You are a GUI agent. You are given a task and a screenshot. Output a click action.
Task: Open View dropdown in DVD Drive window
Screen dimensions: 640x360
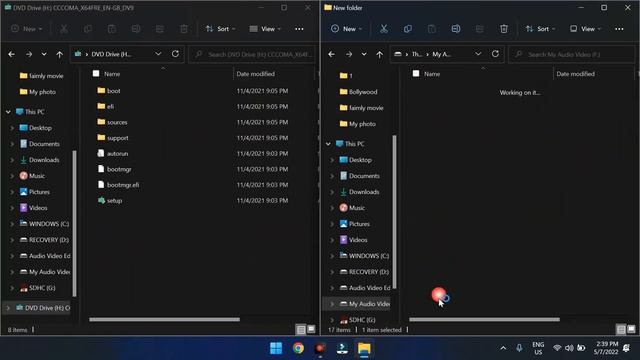pos(265,29)
